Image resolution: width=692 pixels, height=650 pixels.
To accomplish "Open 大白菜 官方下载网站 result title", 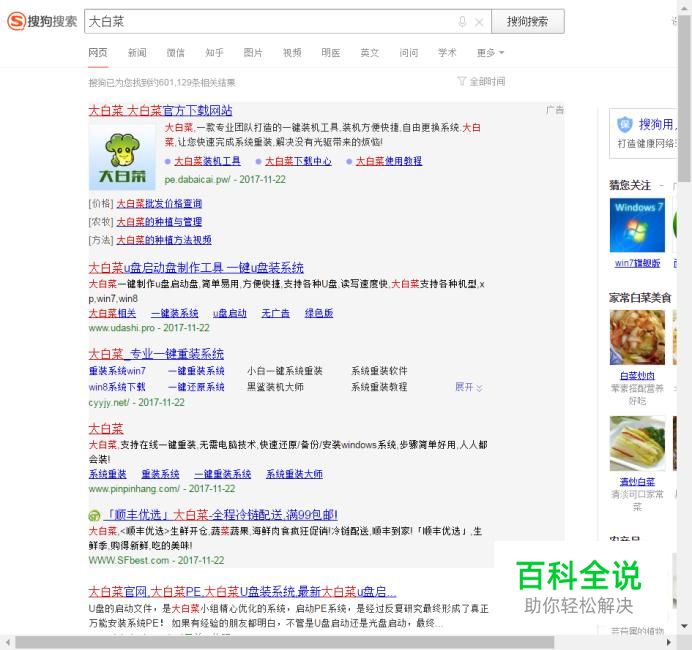I will [x=160, y=110].
